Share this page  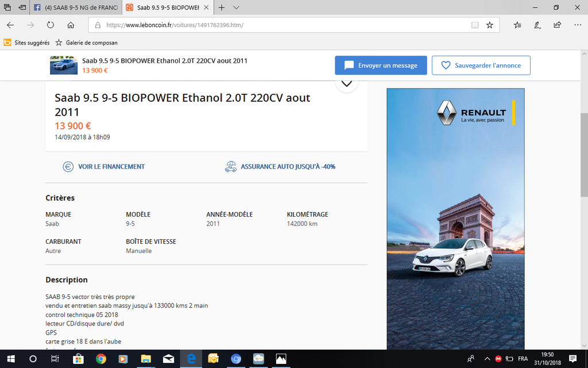[x=557, y=25]
